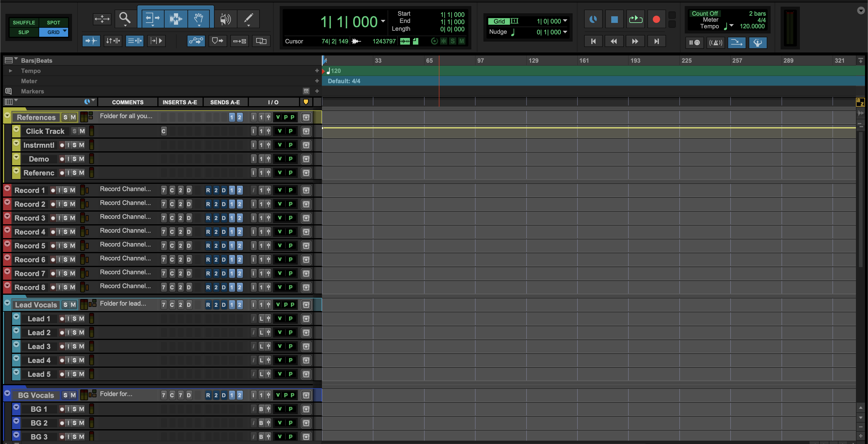
Task: Mute the Record 1 track
Action: click(72, 190)
